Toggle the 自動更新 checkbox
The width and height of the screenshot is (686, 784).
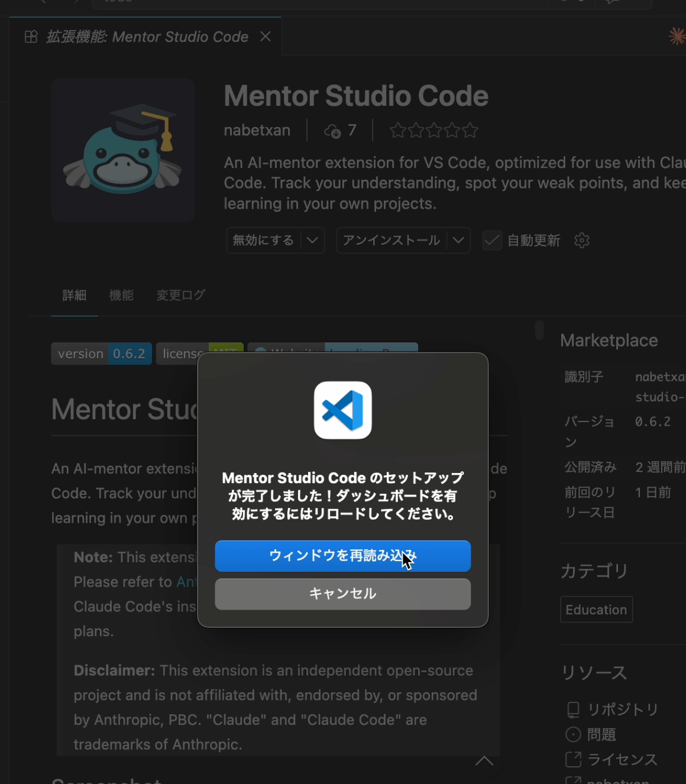point(492,241)
